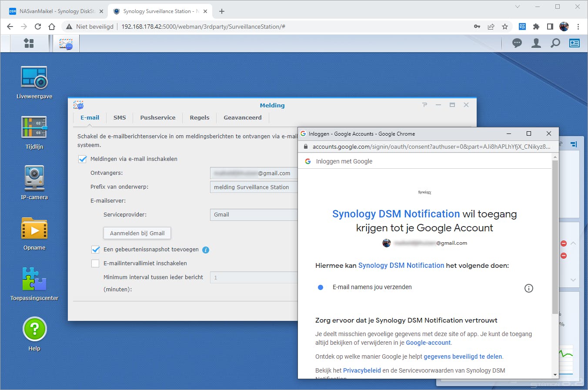
Task: Open the Surveillance Station main menu grid
Action: pos(29,43)
